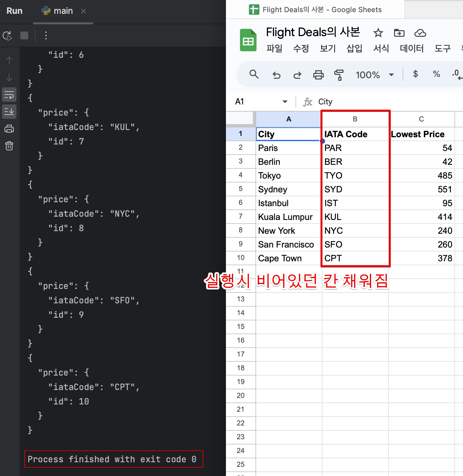Select column C header
463x476 pixels.
422,119
